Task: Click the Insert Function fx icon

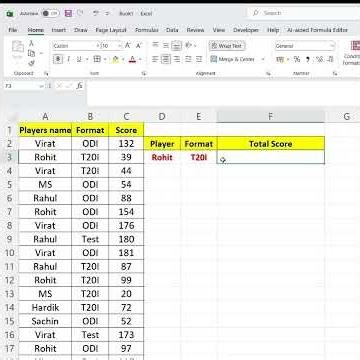Action: [x=79, y=86]
